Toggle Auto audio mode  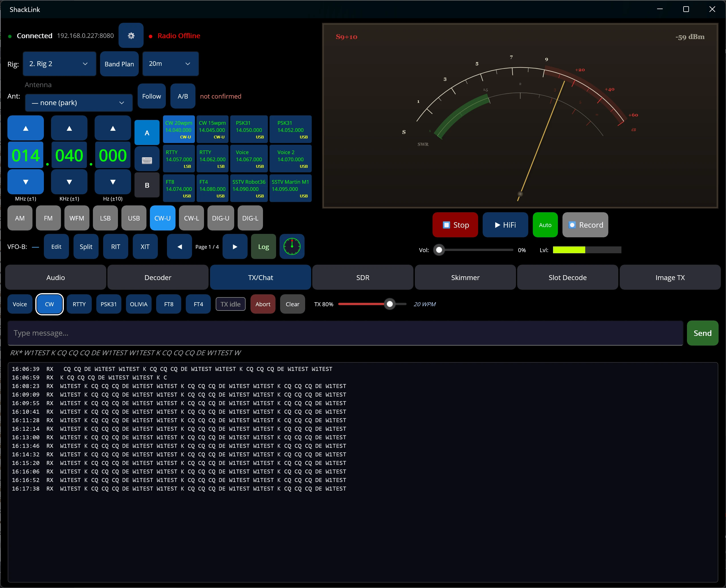(545, 225)
